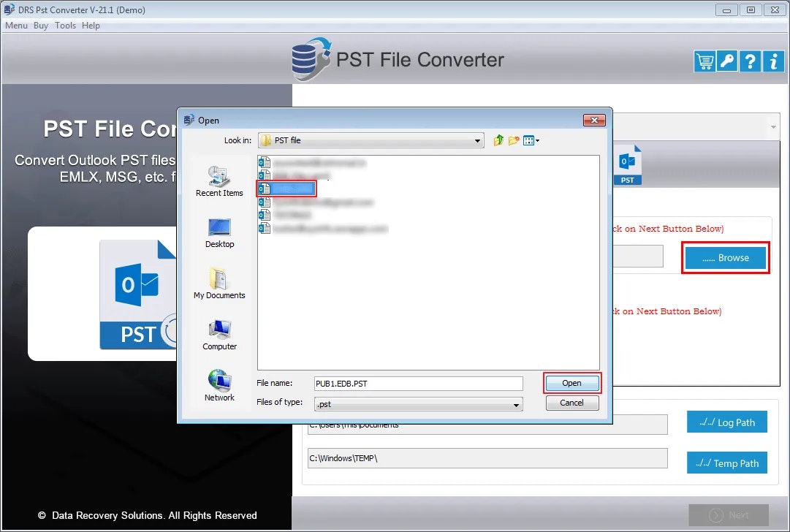Select the sixth PST file in list
Image resolution: width=790 pixels, height=532 pixels.
point(323,228)
